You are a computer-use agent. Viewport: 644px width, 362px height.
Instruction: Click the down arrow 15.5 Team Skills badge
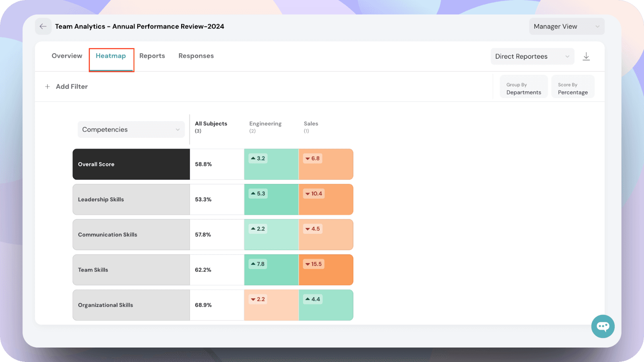(x=314, y=264)
